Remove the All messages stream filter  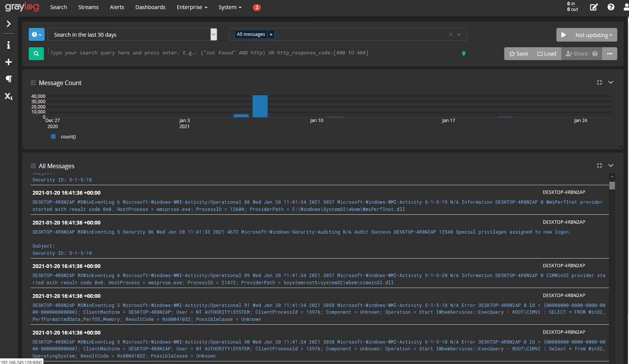pos(271,34)
